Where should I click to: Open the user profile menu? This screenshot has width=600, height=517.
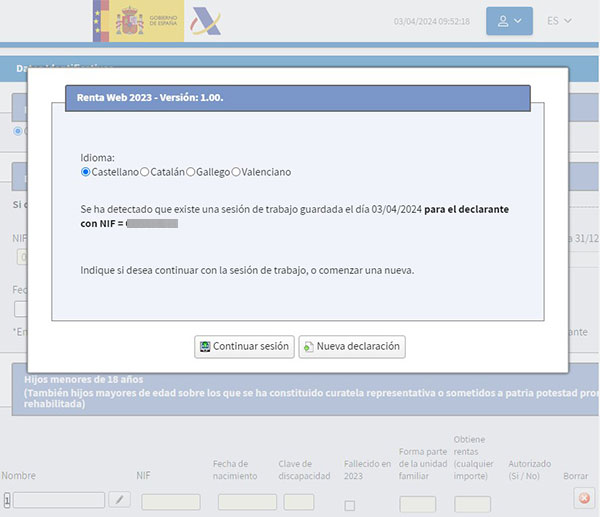click(x=509, y=21)
